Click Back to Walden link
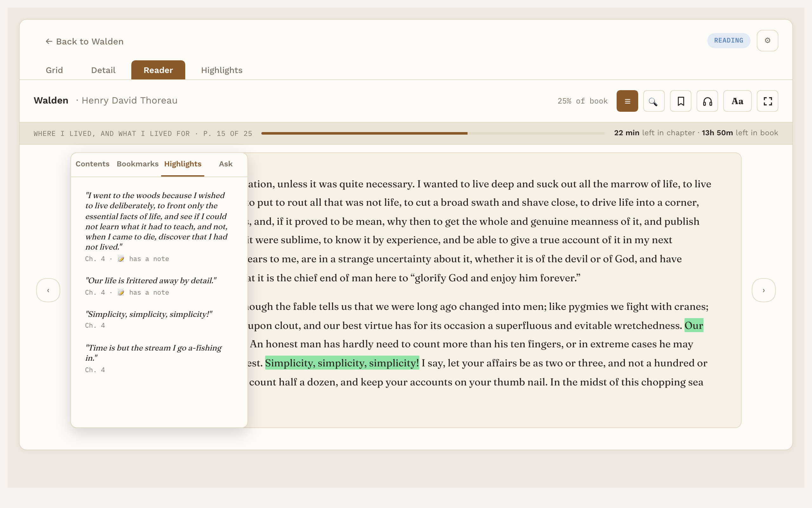The height and width of the screenshot is (508, 812). click(x=85, y=41)
